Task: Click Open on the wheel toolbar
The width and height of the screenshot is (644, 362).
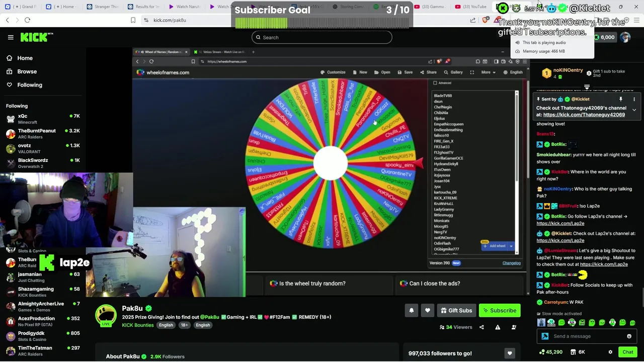Action: (x=382, y=72)
